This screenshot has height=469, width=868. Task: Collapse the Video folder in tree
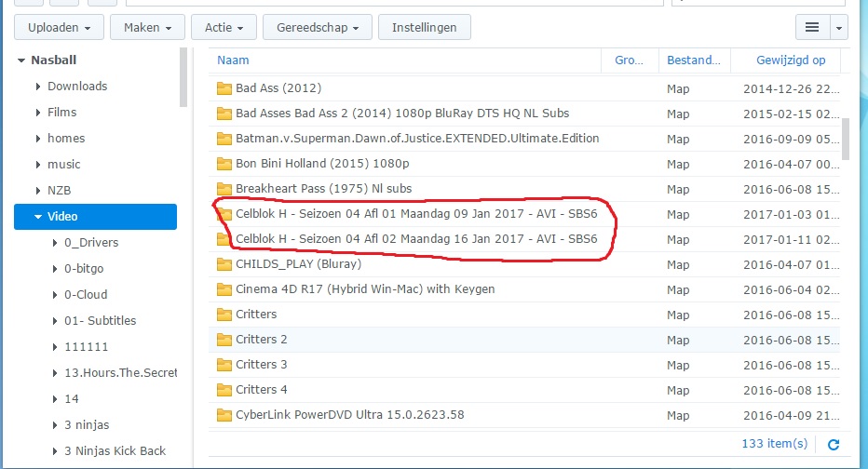pos(38,217)
